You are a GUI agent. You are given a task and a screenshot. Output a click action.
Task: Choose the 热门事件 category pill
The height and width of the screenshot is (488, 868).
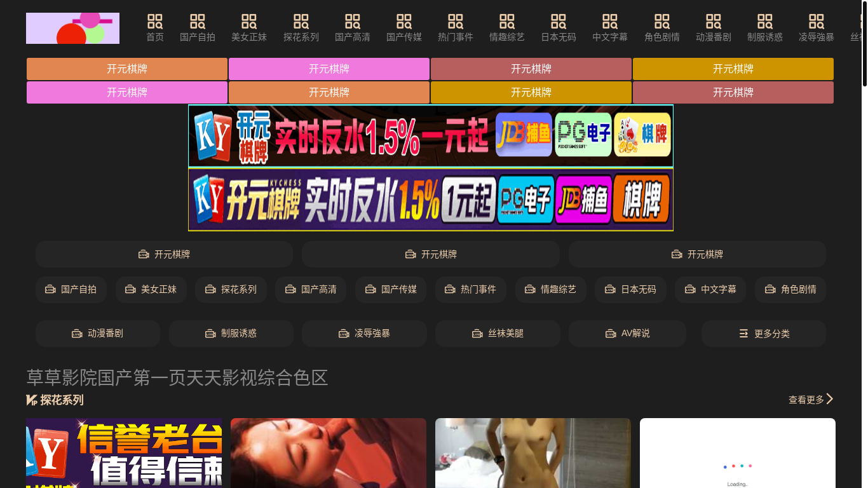[471, 289]
